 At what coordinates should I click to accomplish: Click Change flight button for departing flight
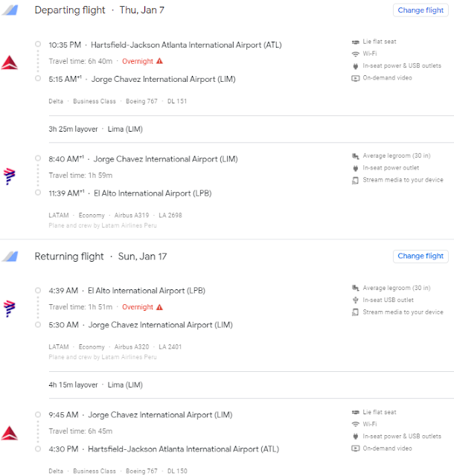421,10
